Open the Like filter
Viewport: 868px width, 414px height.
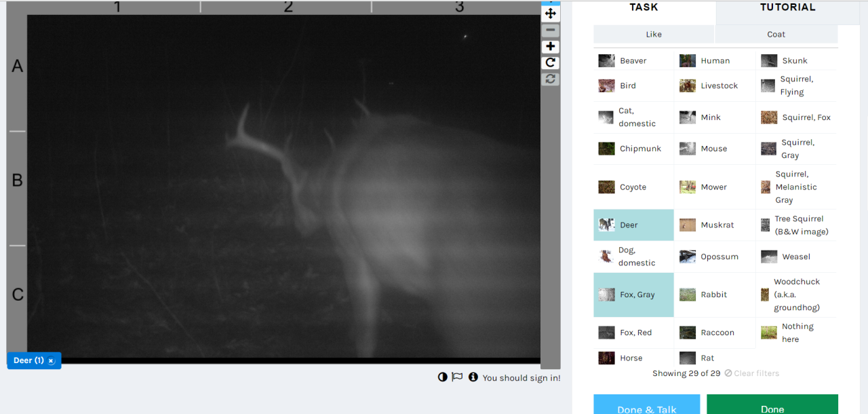click(654, 35)
